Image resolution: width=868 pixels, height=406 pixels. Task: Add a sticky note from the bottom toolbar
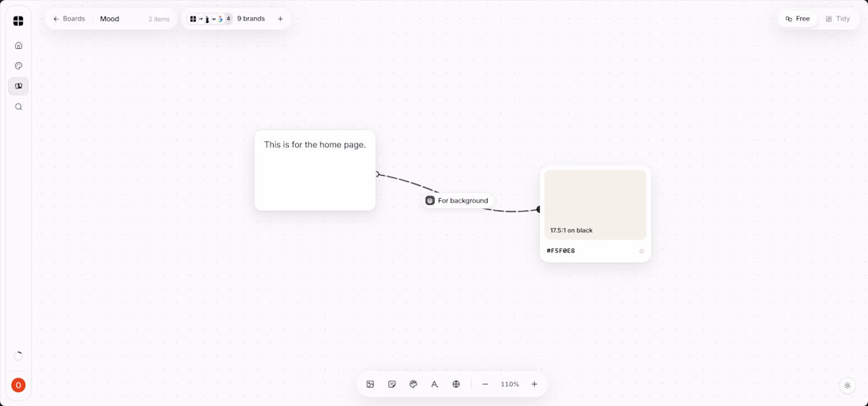click(x=392, y=384)
